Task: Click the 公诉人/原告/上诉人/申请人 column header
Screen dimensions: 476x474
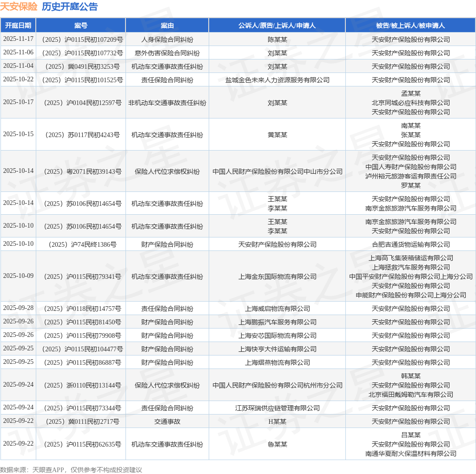Action: (x=277, y=26)
